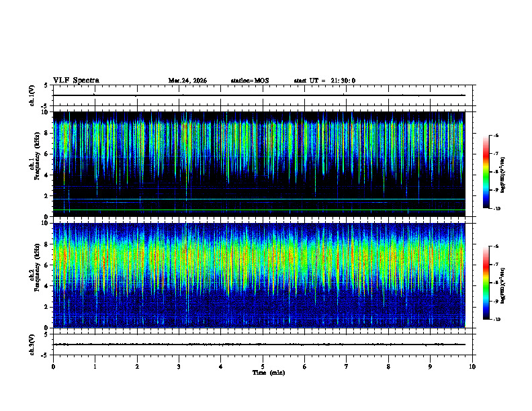Click the "10" tick label on time axis

click(472, 366)
